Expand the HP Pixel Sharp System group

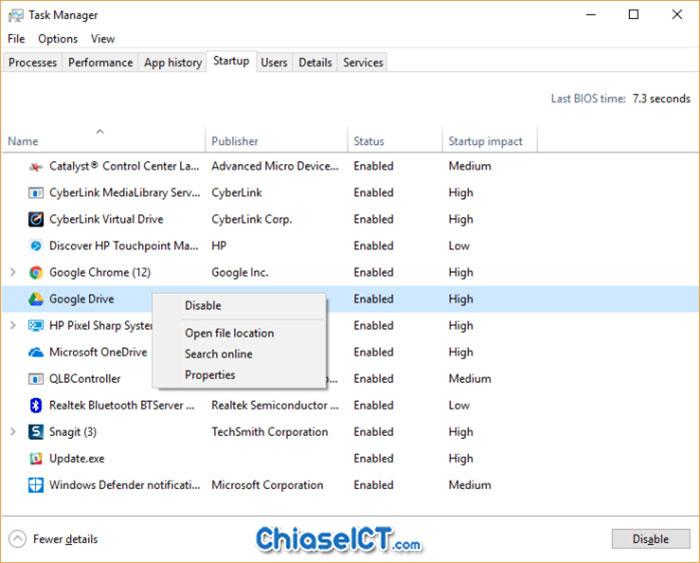tap(13, 325)
